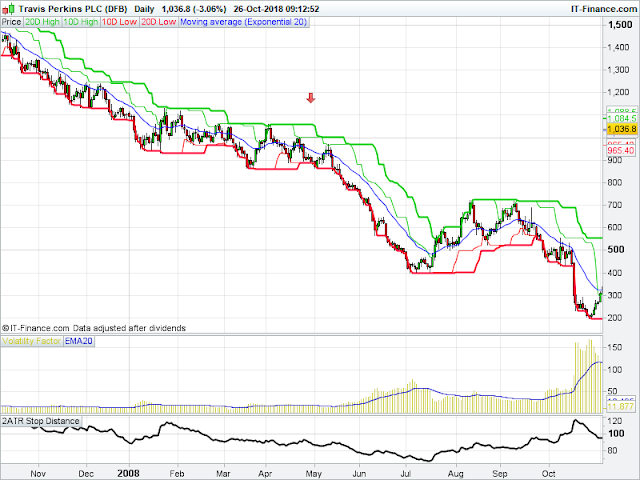Open the 2ATR Stop Distance label
Viewport: 640px width, 480px height.
tap(40, 421)
